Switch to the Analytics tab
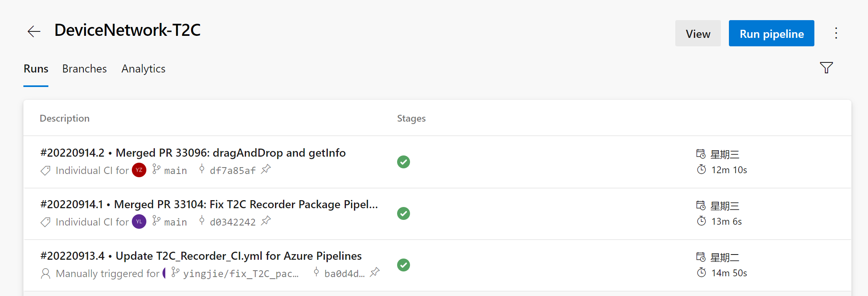 pyautogui.click(x=143, y=69)
